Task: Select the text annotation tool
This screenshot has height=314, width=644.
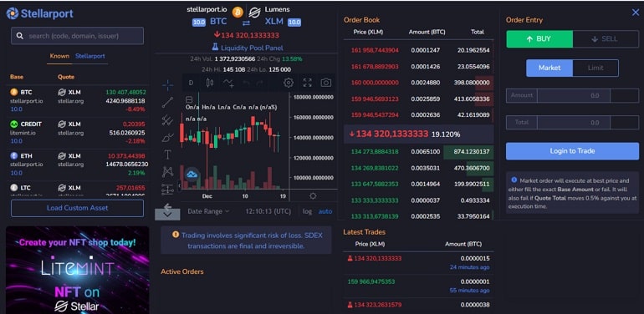Action: tap(167, 154)
